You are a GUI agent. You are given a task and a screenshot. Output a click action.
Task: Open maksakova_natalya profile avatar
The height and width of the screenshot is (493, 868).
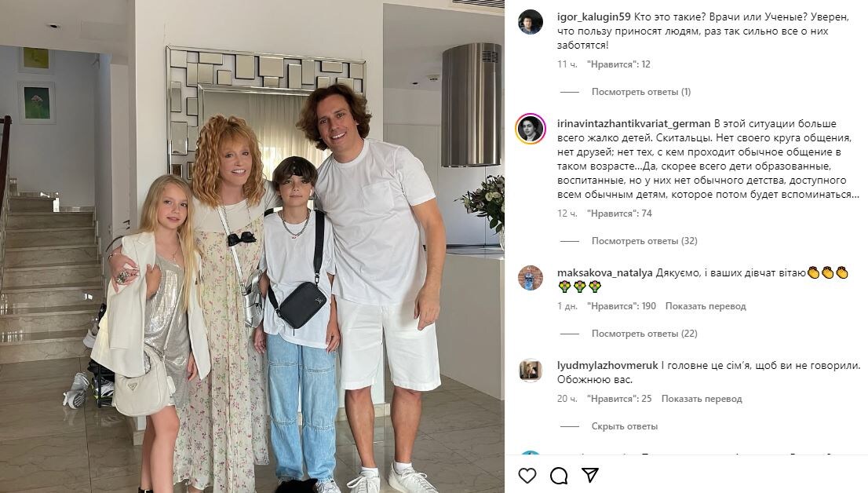531,278
